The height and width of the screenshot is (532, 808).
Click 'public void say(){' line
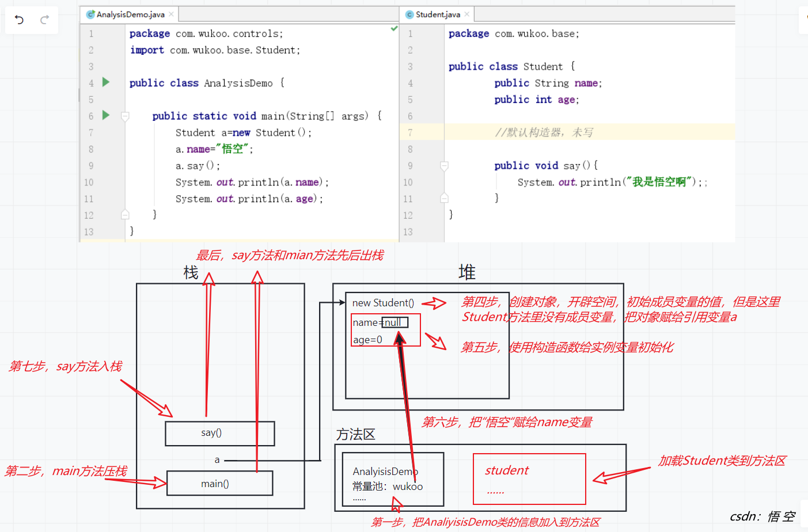pyautogui.click(x=546, y=166)
